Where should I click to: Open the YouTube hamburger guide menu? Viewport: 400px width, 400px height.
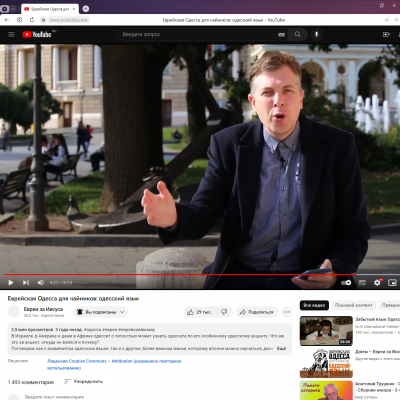11,34
